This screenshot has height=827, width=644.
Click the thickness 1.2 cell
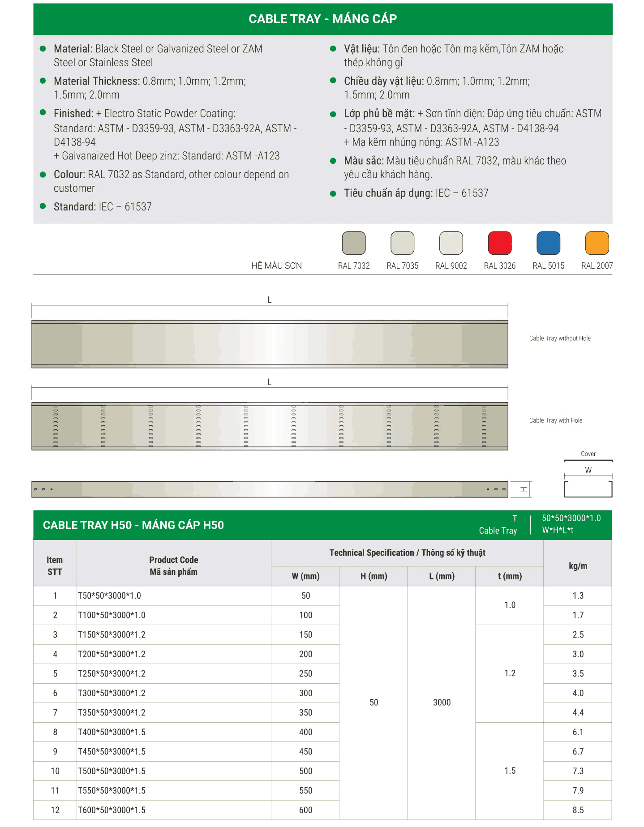point(510,673)
